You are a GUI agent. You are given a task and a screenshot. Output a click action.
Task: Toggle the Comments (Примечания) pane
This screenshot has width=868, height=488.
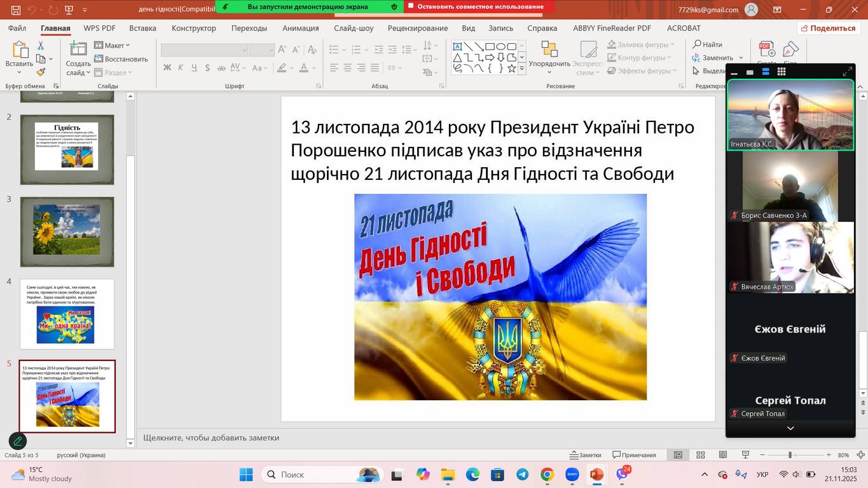tap(633, 455)
